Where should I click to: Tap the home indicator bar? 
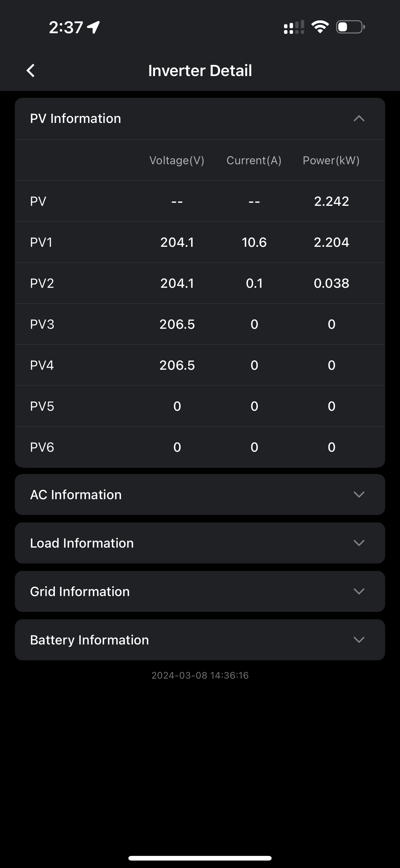coord(200,858)
